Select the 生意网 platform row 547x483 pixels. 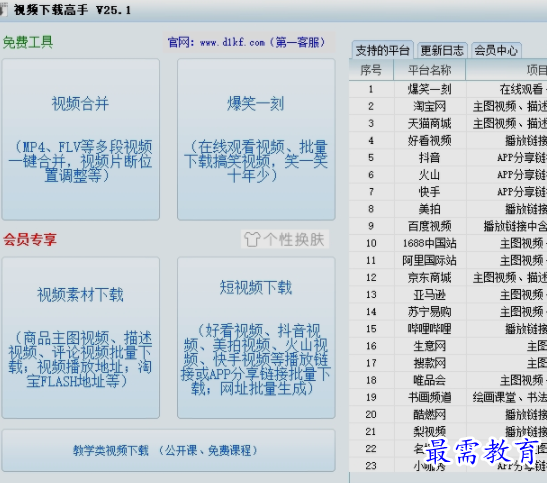tap(429, 346)
